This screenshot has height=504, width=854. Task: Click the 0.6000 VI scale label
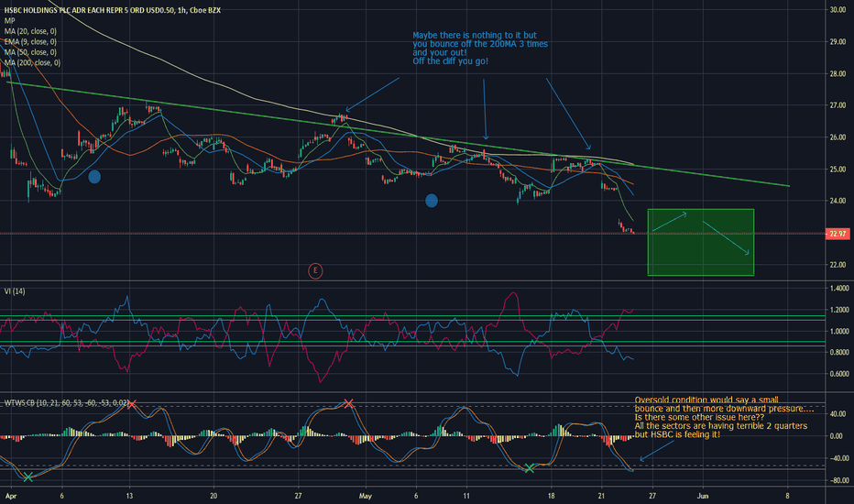tap(838, 374)
